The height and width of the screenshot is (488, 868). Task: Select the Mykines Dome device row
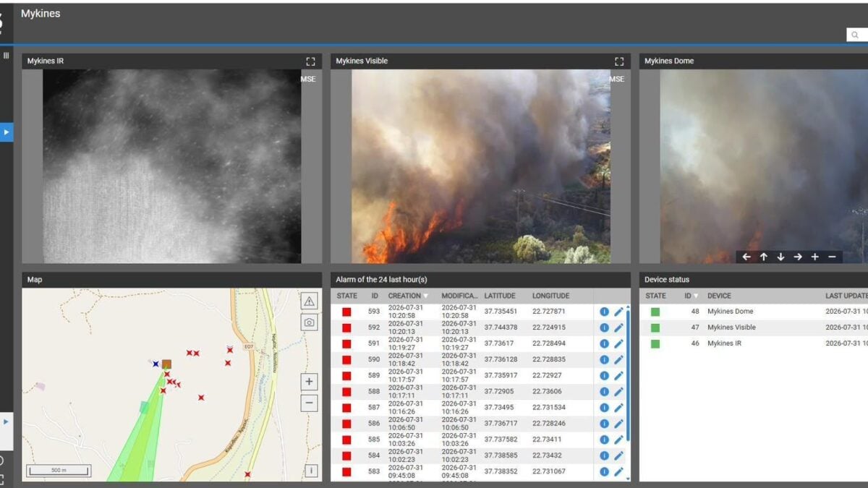coord(754,312)
